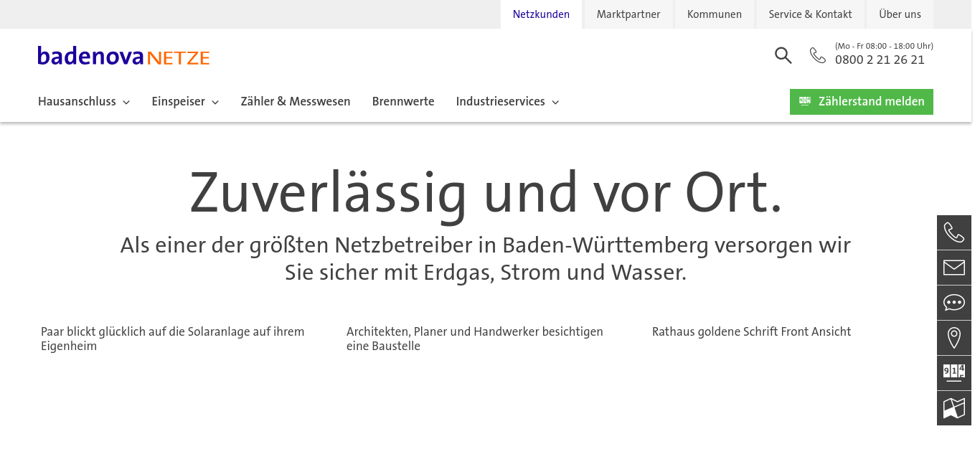Image resolution: width=980 pixels, height=467 pixels.
Task: Expand the Einspeiser menu
Action: coord(185,102)
